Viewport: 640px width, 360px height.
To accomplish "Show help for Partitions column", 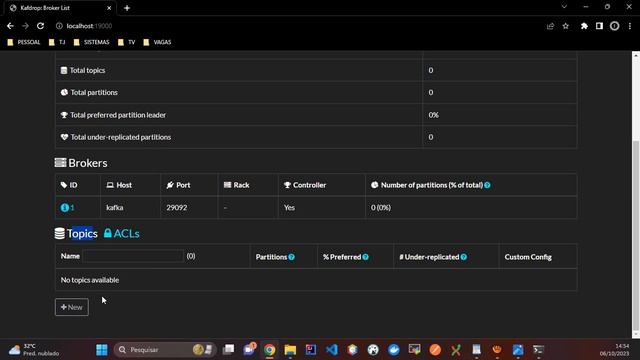I will click(x=291, y=257).
